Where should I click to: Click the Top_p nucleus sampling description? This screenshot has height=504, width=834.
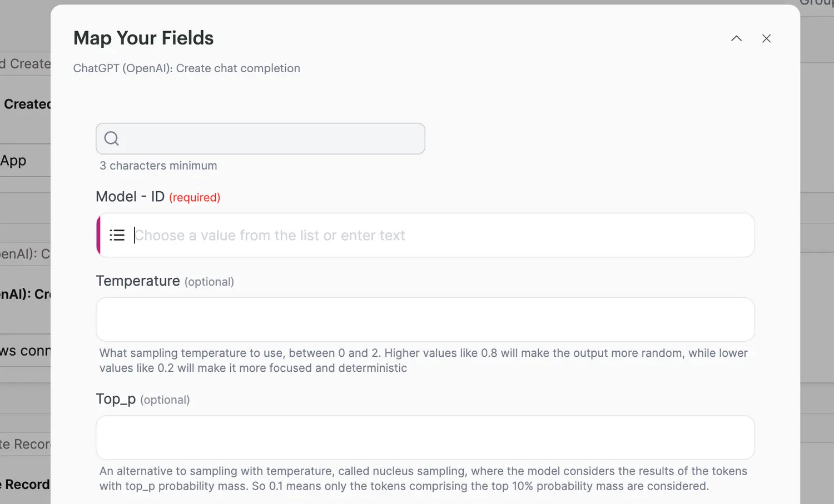[423, 478]
